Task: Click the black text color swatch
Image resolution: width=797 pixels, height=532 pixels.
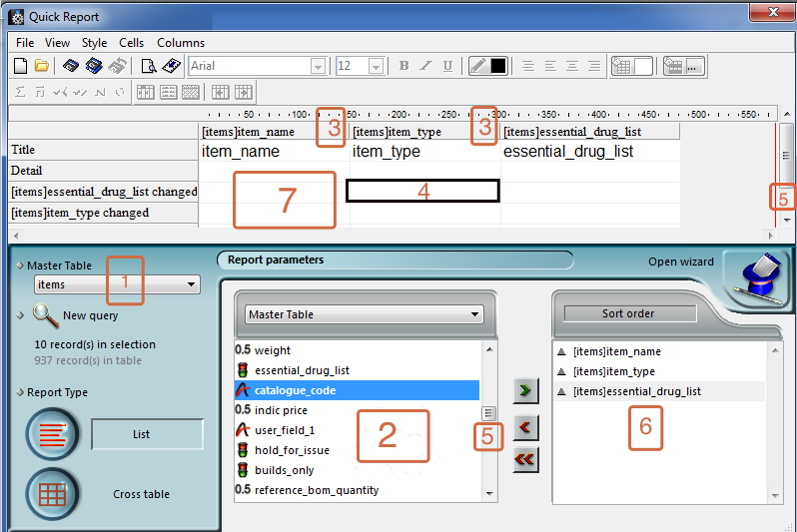Action: pyautogui.click(x=498, y=66)
